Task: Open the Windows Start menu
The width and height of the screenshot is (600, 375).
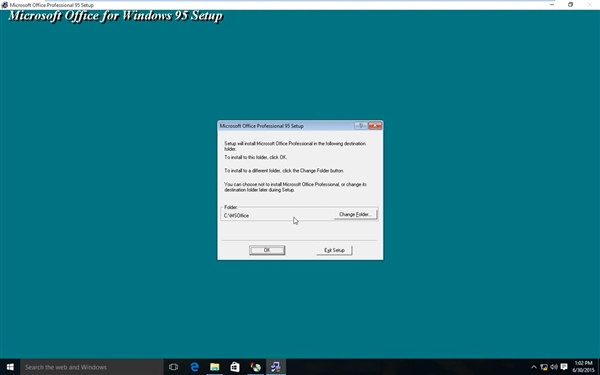Action: (x=10, y=367)
